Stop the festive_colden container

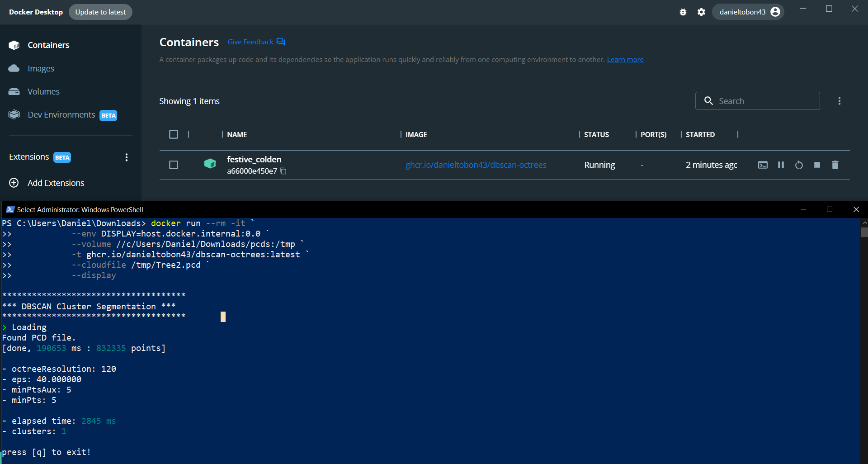[x=817, y=165]
